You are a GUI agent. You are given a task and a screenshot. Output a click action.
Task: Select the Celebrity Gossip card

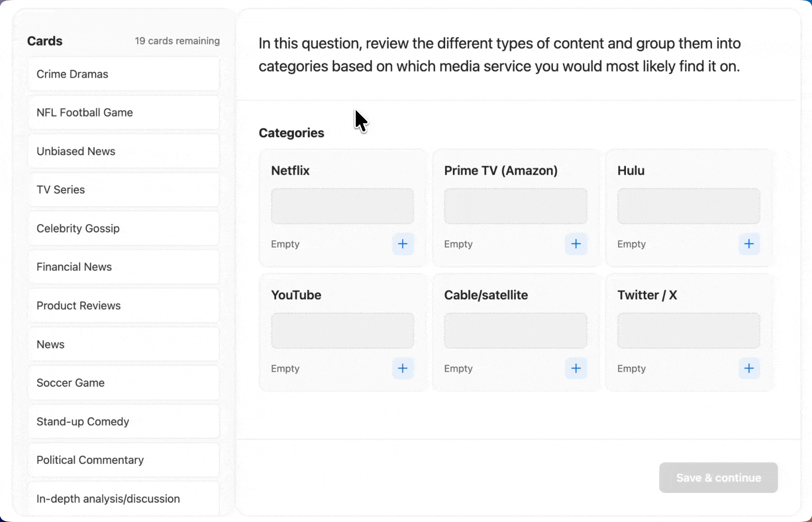click(123, 229)
